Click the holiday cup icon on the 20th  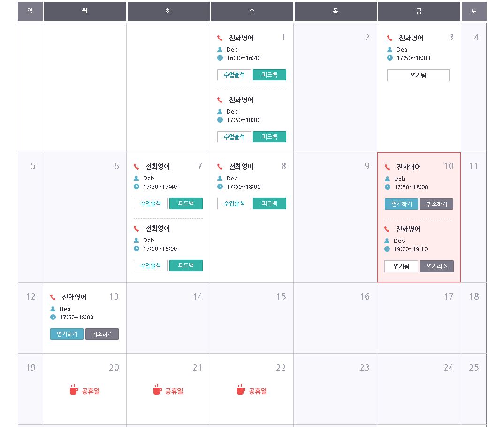point(74,389)
